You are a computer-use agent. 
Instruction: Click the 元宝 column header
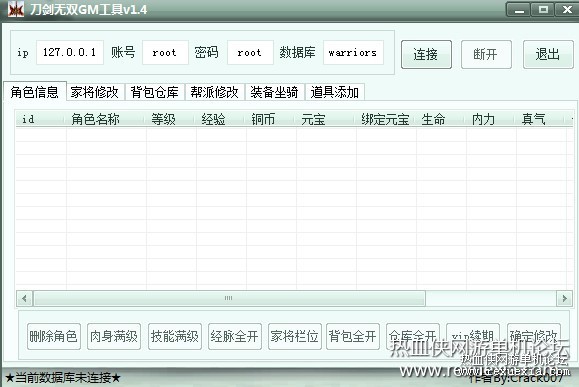click(326, 119)
